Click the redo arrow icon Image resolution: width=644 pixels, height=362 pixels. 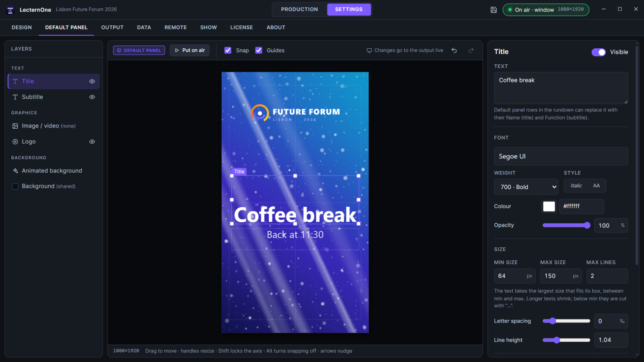pos(471,50)
